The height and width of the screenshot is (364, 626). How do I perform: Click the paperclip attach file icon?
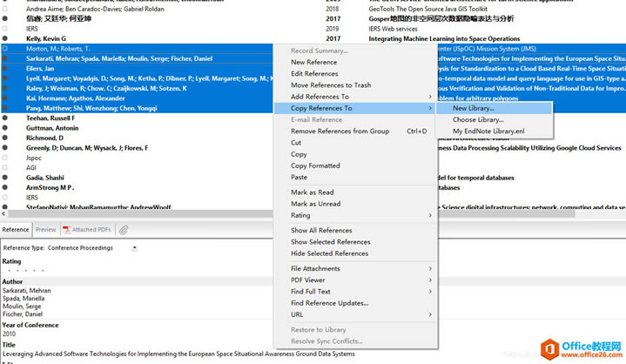click(124, 230)
